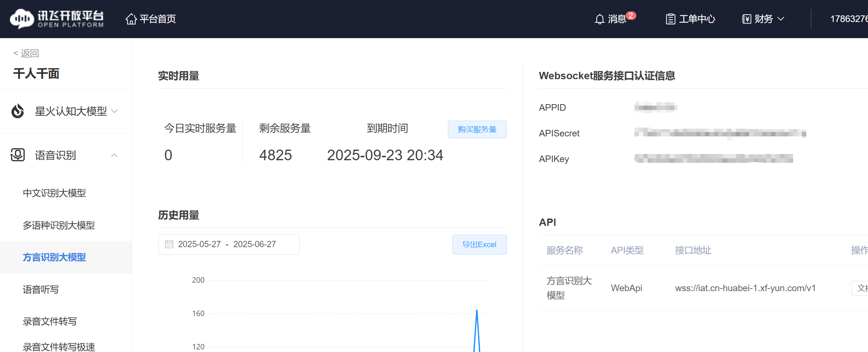Click the blurred APPID value
This screenshot has width=868, height=352.
pyautogui.click(x=656, y=107)
